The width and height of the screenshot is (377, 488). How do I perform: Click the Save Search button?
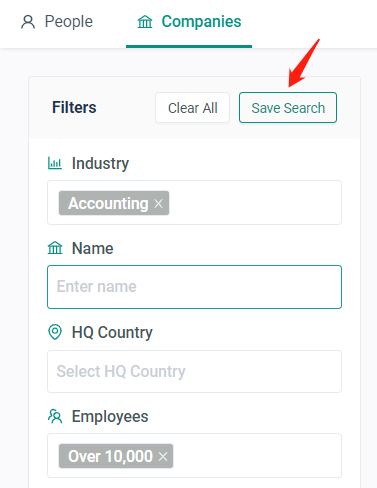(x=288, y=108)
